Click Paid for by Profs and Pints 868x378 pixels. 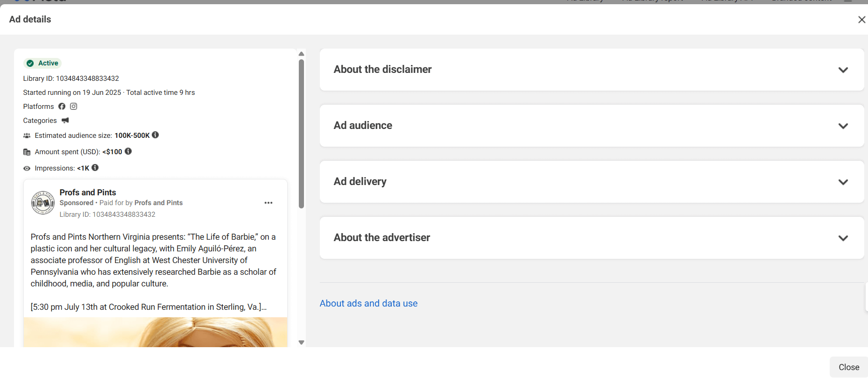click(x=141, y=203)
